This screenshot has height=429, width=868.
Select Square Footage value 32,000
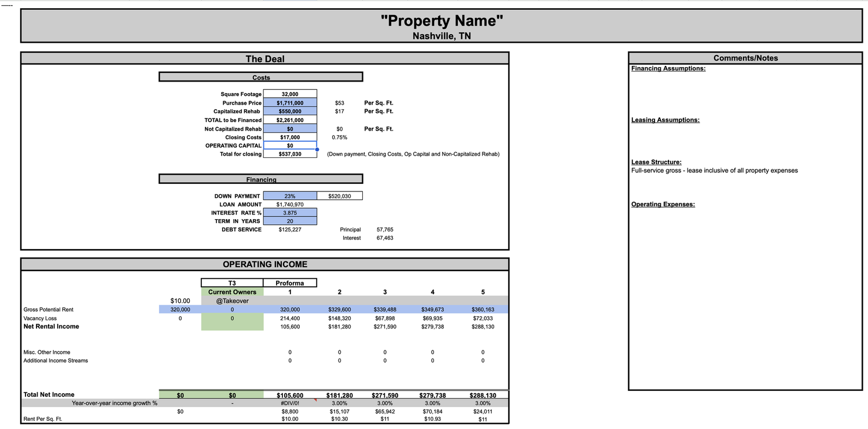point(290,94)
